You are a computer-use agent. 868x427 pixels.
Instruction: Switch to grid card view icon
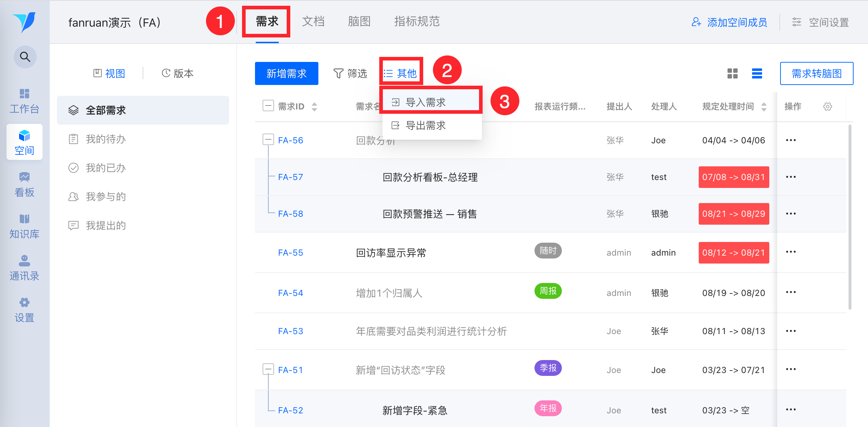pyautogui.click(x=732, y=73)
